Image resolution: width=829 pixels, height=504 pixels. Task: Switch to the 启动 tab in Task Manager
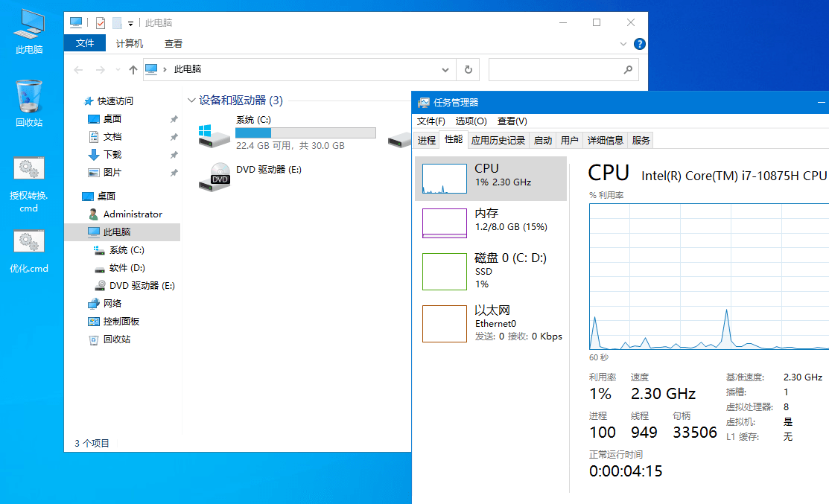click(x=542, y=139)
